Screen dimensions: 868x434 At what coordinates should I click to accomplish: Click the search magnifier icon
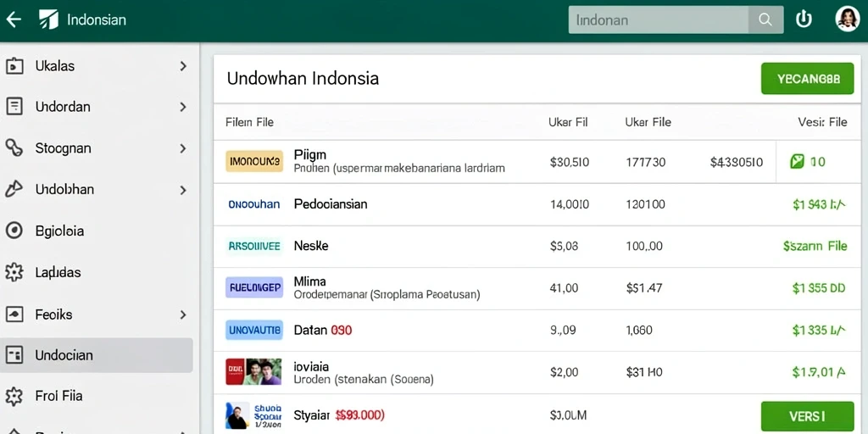tap(765, 20)
